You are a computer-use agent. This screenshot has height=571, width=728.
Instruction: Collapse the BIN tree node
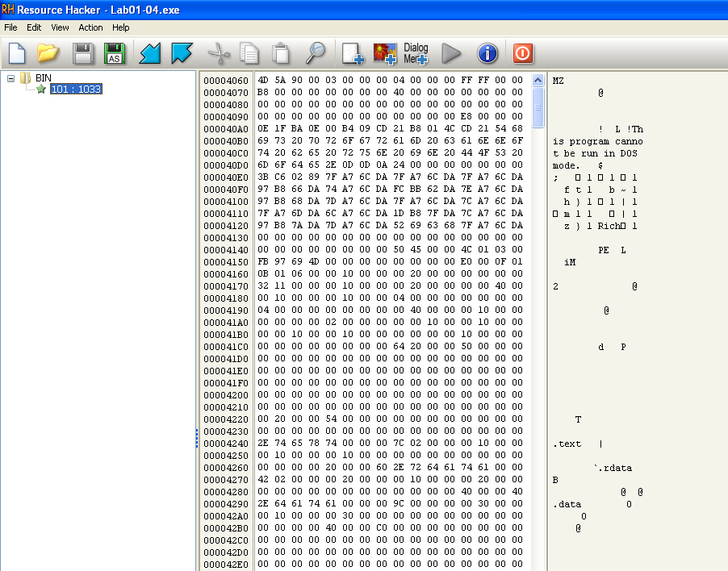tap(11, 78)
